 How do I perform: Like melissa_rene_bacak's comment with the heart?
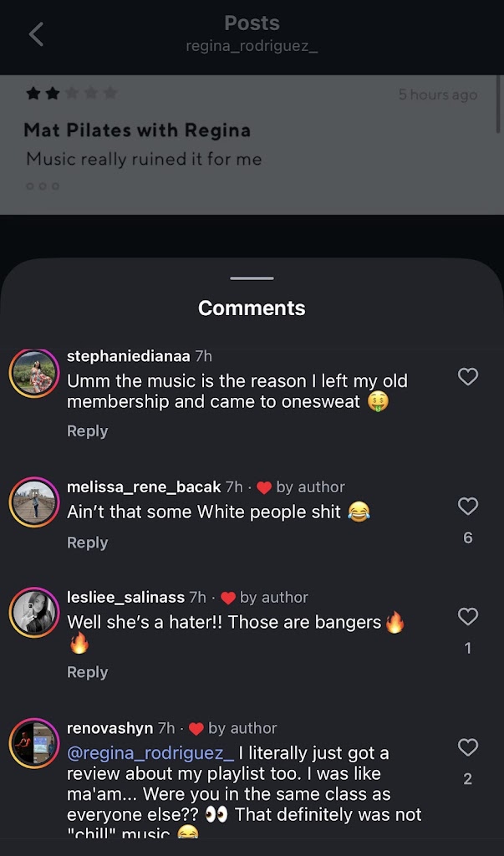(468, 506)
